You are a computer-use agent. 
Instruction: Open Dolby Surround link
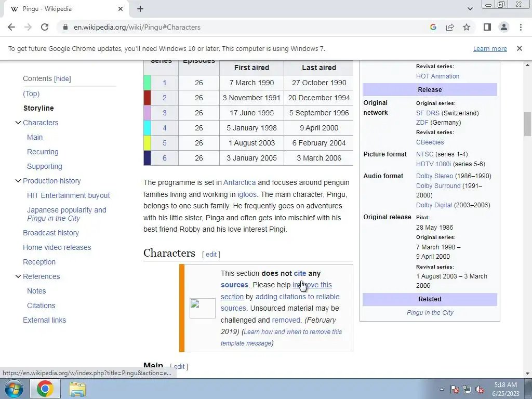(438, 185)
